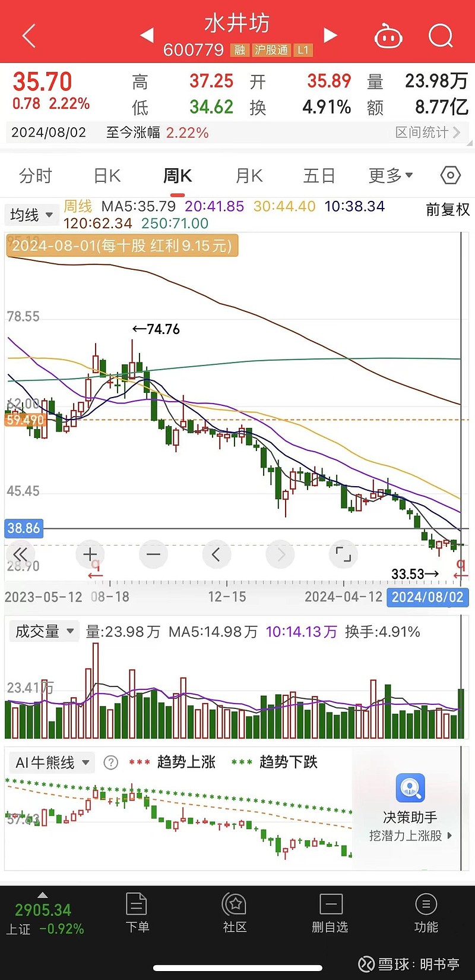Move chart right with the right chevron
The height and width of the screenshot is (980, 475).
(280, 554)
